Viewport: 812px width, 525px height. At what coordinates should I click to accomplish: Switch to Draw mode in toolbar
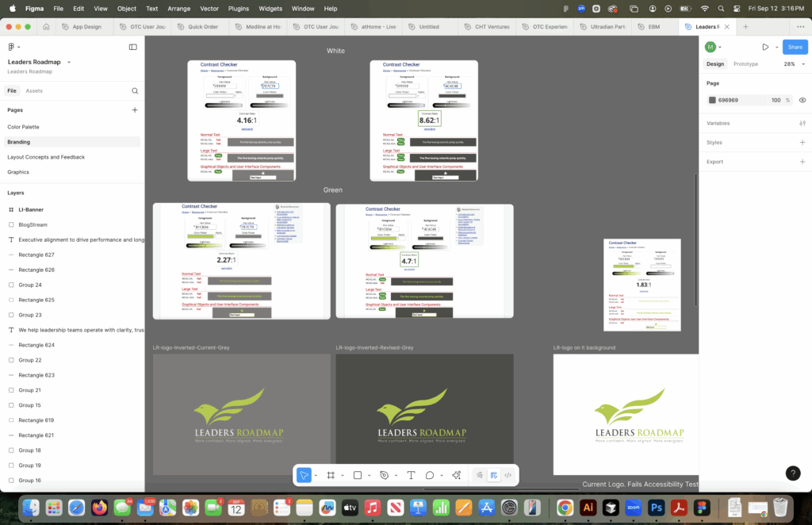point(479,475)
